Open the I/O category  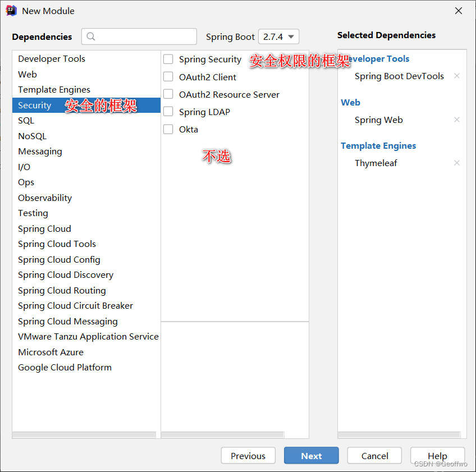click(86, 167)
